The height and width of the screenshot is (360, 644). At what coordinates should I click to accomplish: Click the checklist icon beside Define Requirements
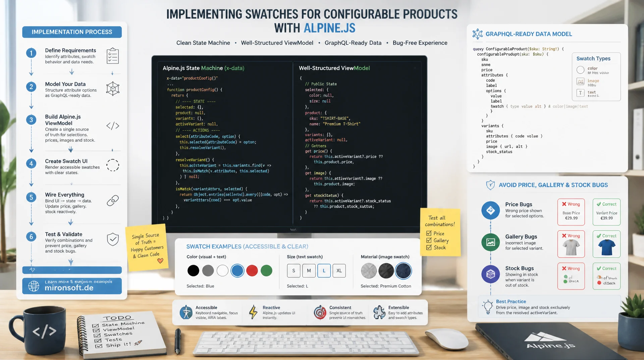coord(113,56)
